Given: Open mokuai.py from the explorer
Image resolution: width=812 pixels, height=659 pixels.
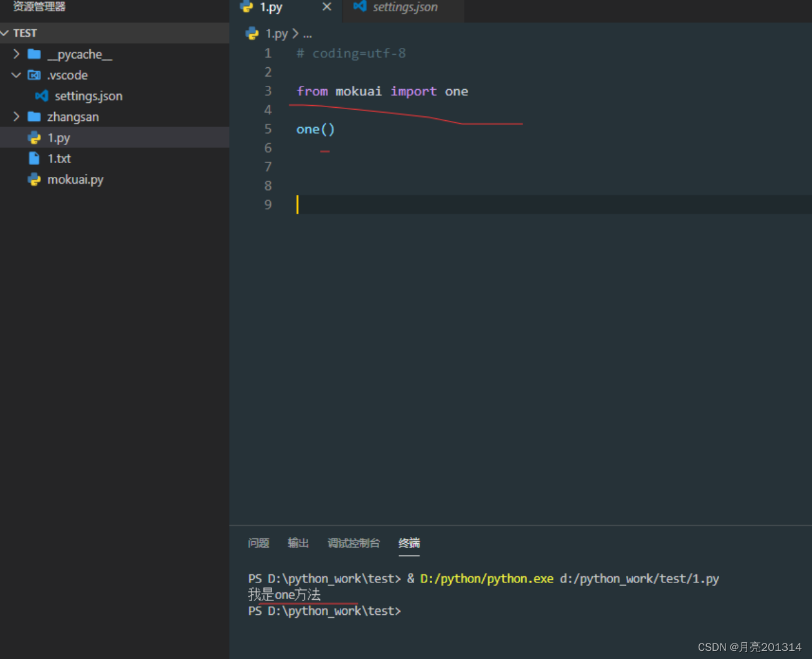Looking at the screenshot, I should coord(115,179).
